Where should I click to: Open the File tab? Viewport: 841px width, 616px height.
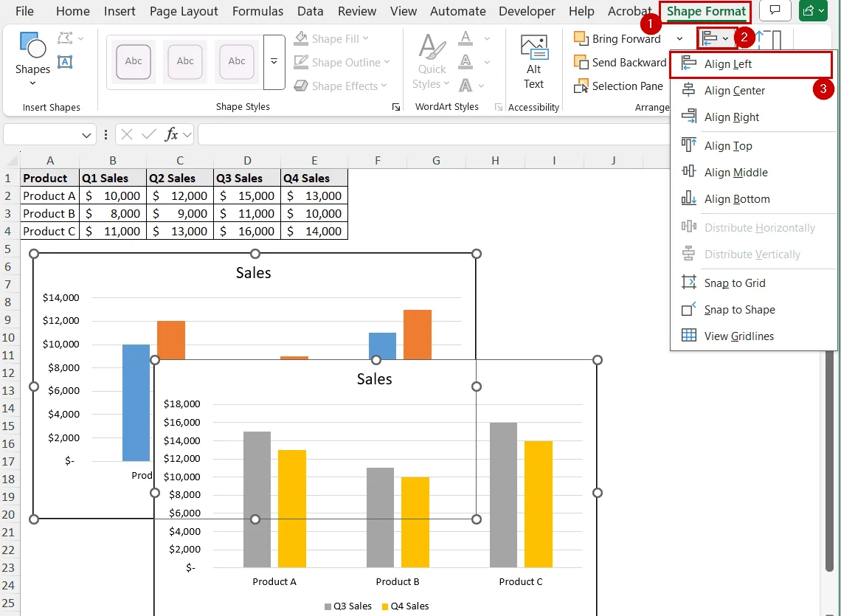(x=24, y=11)
